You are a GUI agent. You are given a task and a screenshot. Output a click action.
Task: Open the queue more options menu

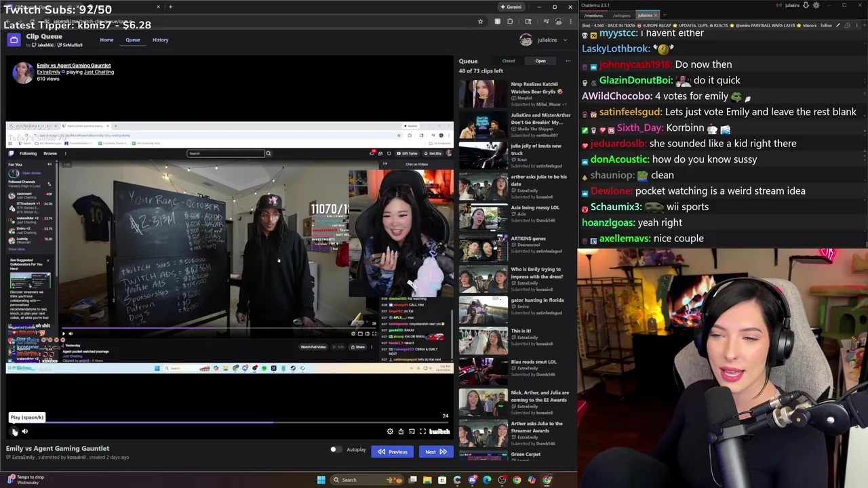pyautogui.click(x=568, y=61)
